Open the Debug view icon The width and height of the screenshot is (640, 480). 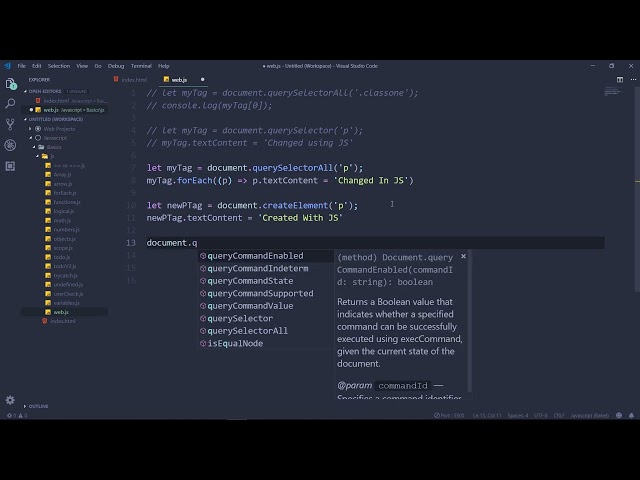[11, 145]
